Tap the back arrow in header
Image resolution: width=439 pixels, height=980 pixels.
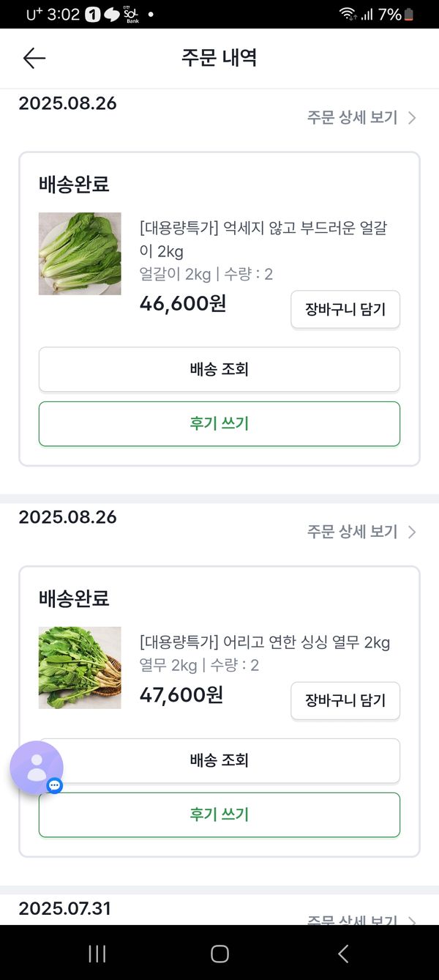click(34, 59)
